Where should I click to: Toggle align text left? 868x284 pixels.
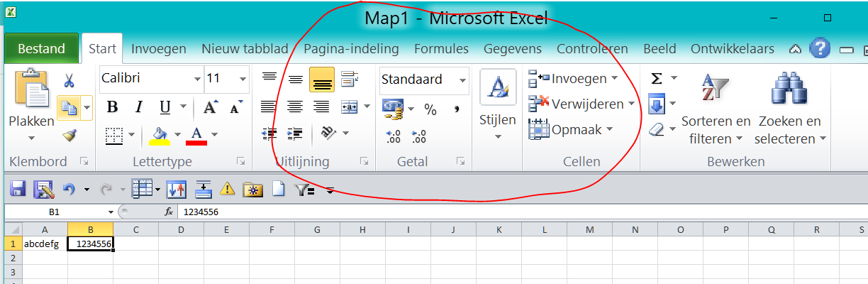click(268, 106)
